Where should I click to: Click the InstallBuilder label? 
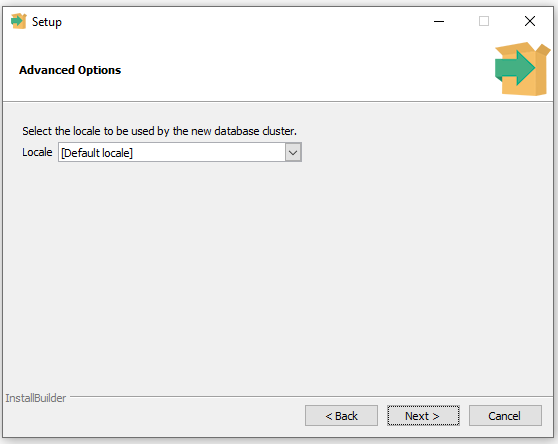pyautogui.click(x=36, y=398)
